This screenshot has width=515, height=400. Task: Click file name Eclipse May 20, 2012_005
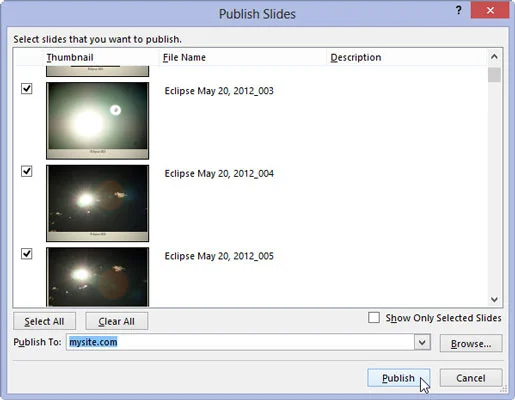pyautogui.click(x=219, y=256)
